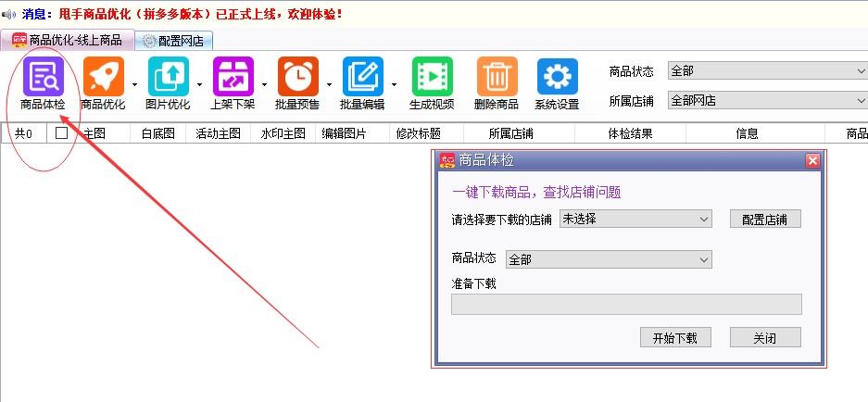Click the 商品体检 dialog title icon
868x402 pixels.
point(447,160)
